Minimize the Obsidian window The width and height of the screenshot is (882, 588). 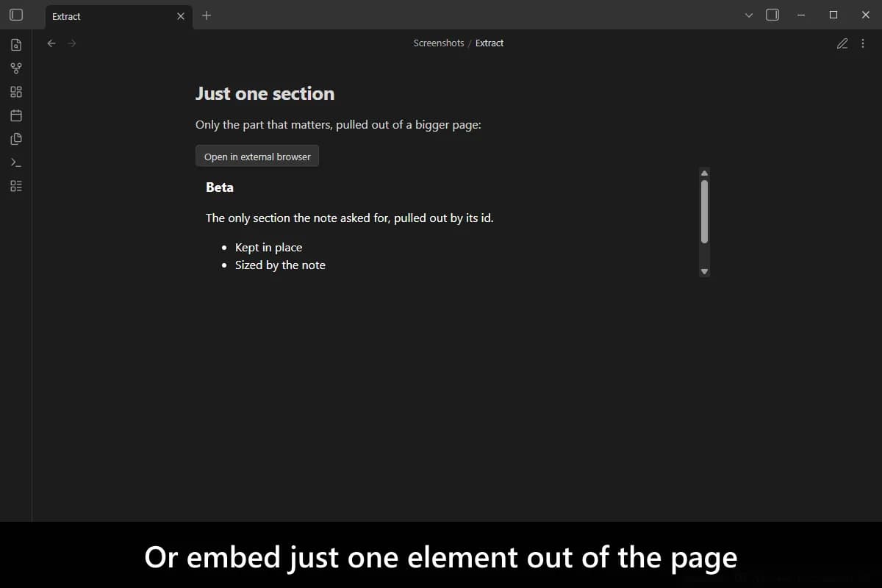click(801, 15)
